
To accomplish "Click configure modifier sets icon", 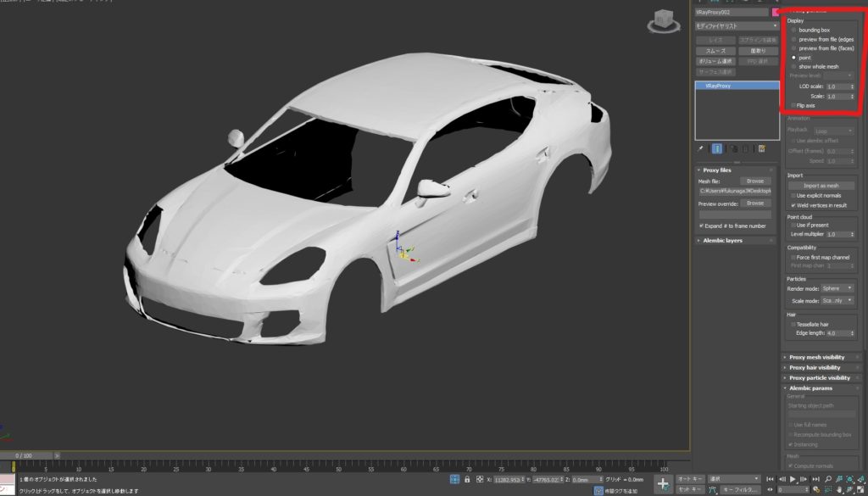I will pos(762,148).
